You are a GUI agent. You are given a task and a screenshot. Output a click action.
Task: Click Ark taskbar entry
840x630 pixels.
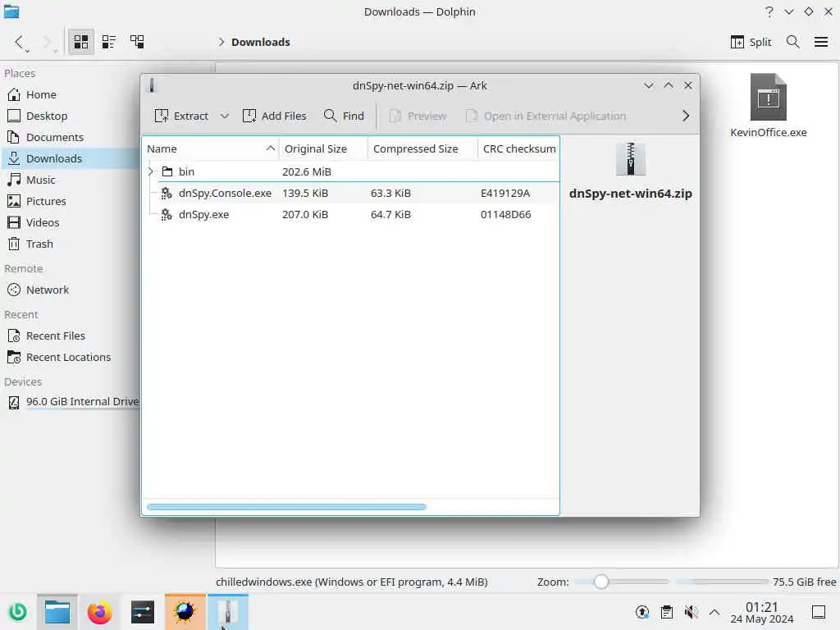tap(228, 612)
